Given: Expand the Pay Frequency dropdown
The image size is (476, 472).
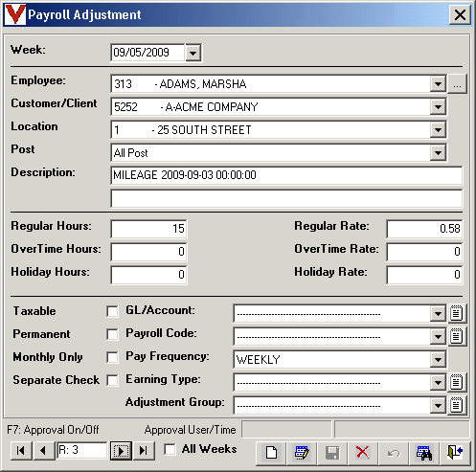Looking at the screenshot, I should 438,360.
